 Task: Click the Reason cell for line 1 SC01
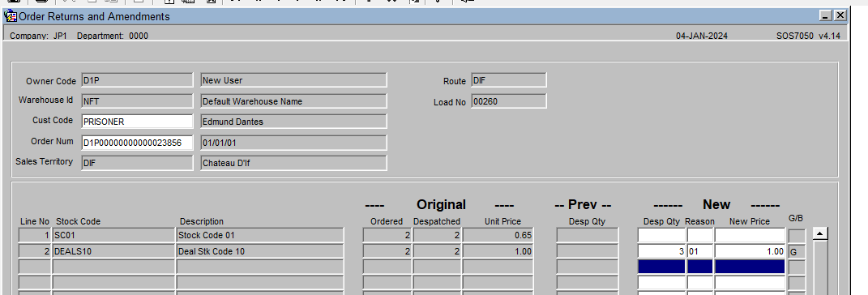(x=700, y=235)
